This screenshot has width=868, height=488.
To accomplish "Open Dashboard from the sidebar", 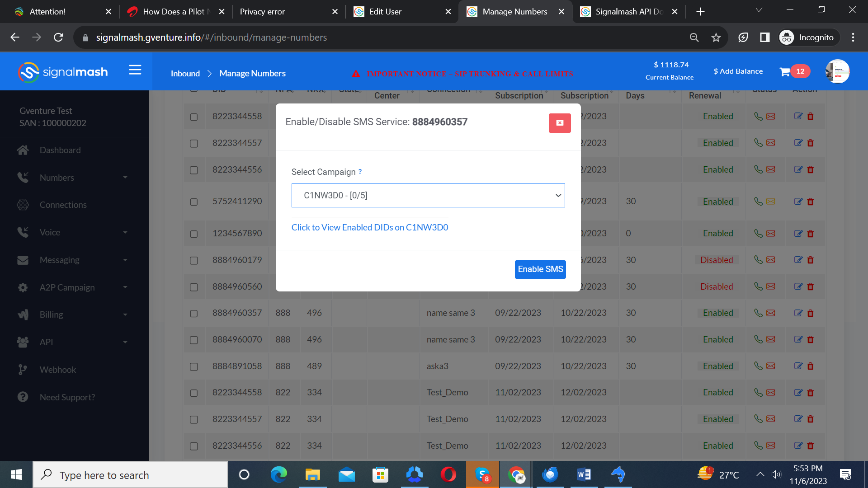I will tap(60, 150).
